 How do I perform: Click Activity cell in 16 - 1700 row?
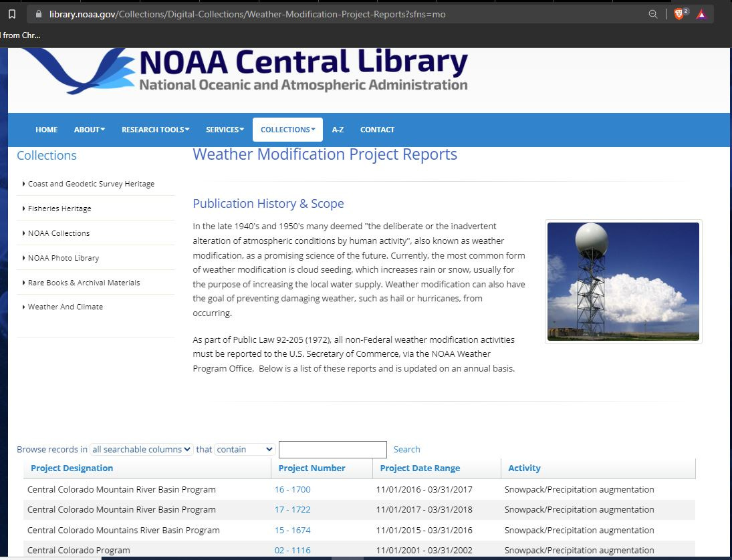click(x=579, y=490)
